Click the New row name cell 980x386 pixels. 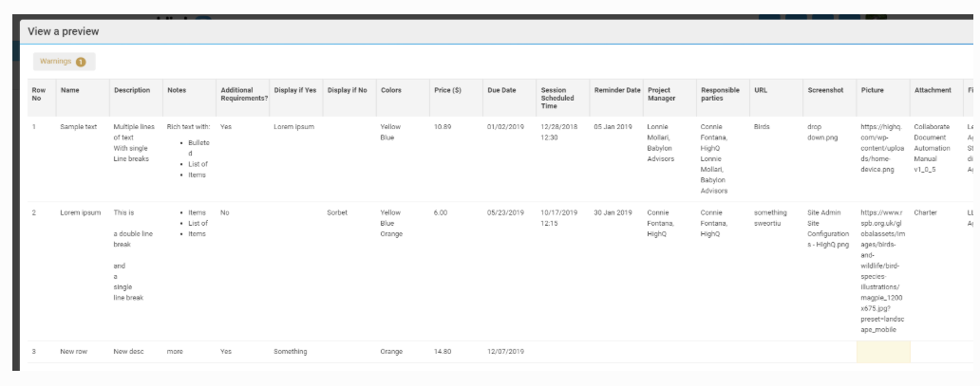74,352
